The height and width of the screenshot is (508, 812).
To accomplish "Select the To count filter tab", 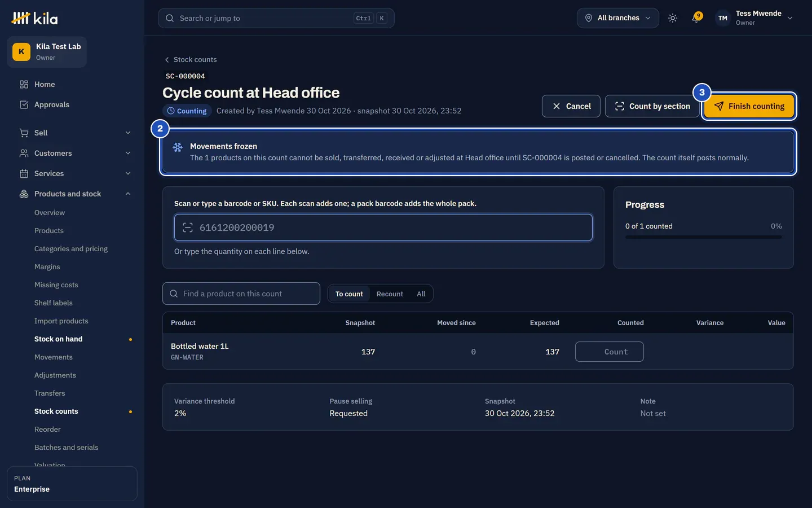I will [349, 294].
